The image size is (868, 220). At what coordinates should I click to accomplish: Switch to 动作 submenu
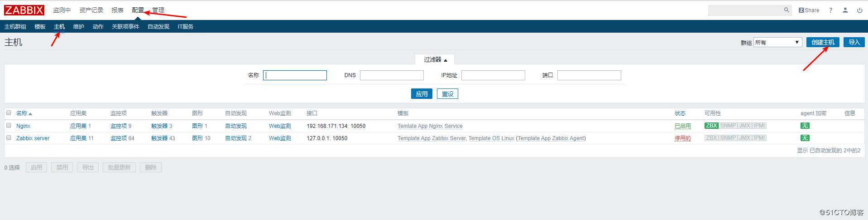point(98,27)
